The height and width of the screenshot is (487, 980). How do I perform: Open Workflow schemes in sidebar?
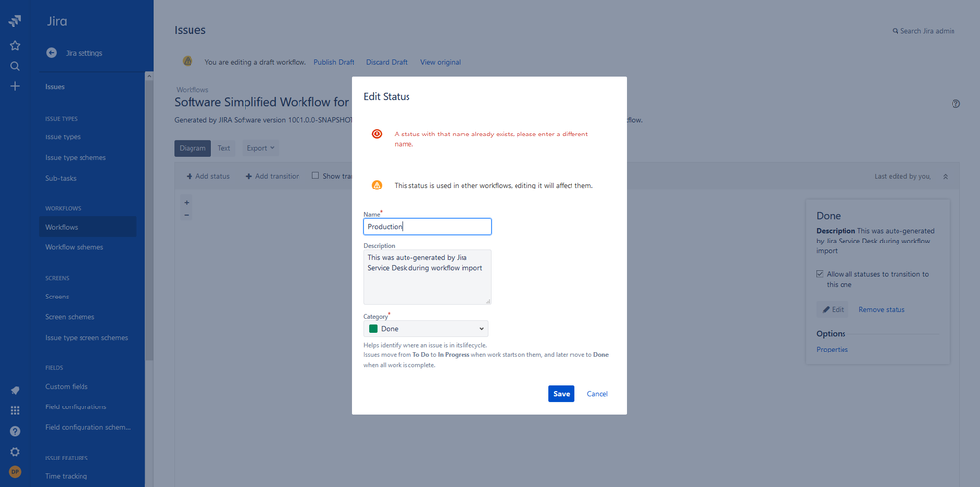coord(75,247)
